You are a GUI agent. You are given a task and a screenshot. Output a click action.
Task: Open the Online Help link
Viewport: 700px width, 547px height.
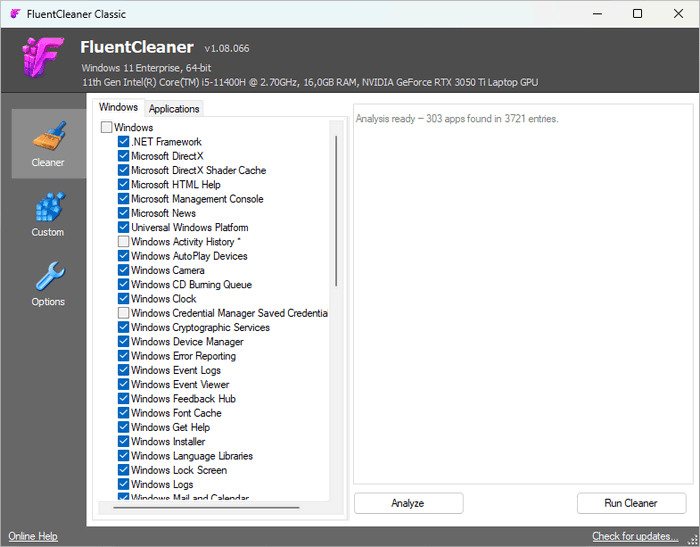(x=33, y=536)
